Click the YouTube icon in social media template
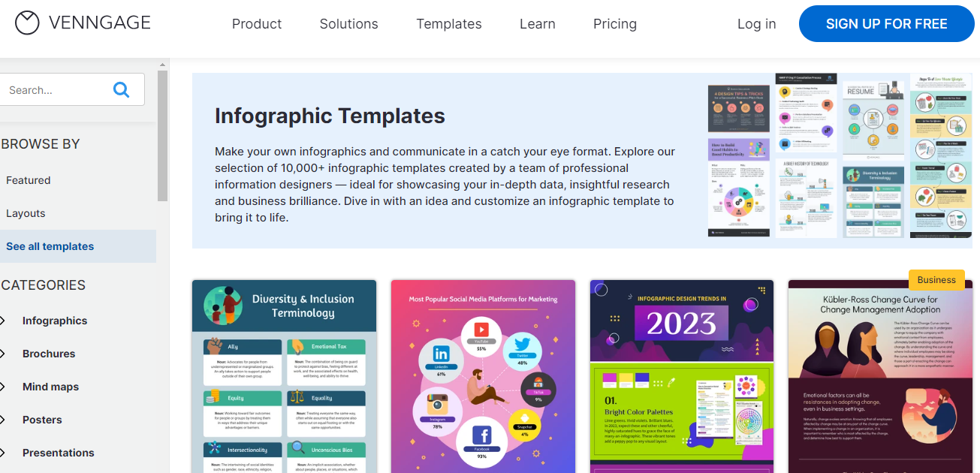The height and width of the screenshot is (473, 980). (x=481, y=329)
